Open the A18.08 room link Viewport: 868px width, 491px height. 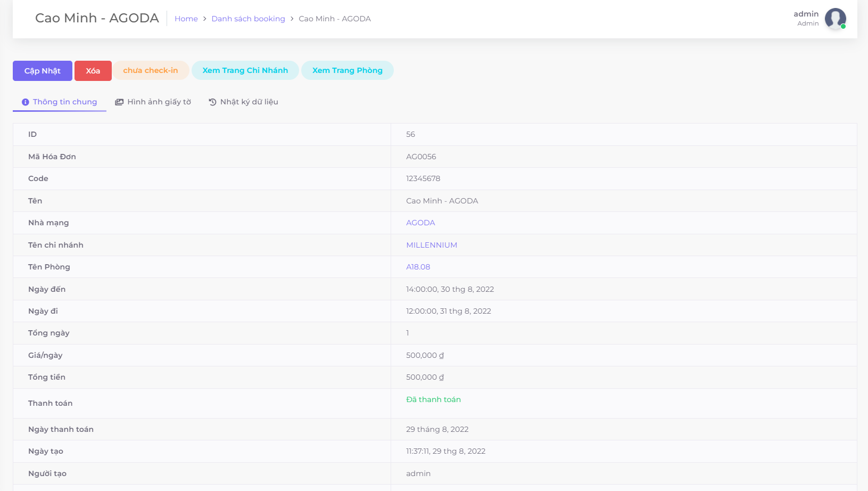pyautogui.click(x=418, y=267)
